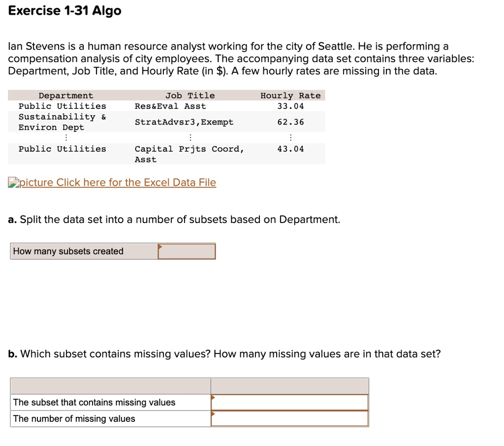Click the vertical ellipsis under the Department column

click(66, 137)
